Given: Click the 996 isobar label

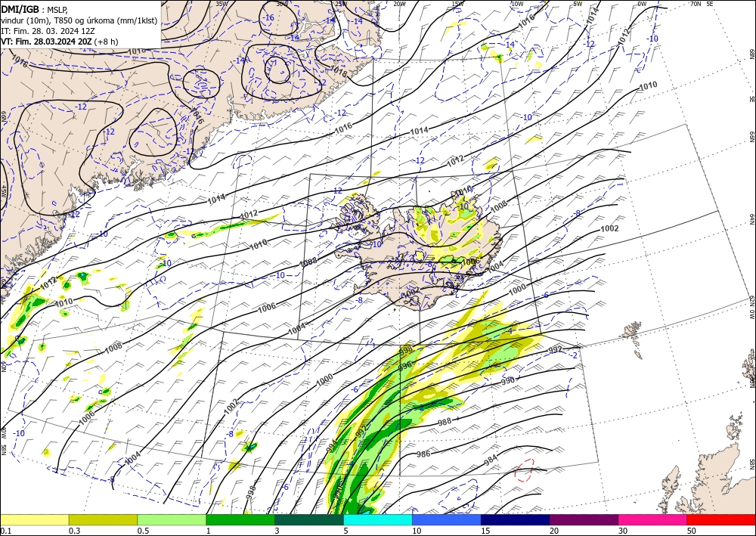Looking at the screenshot, I should [x=405, y=367].
